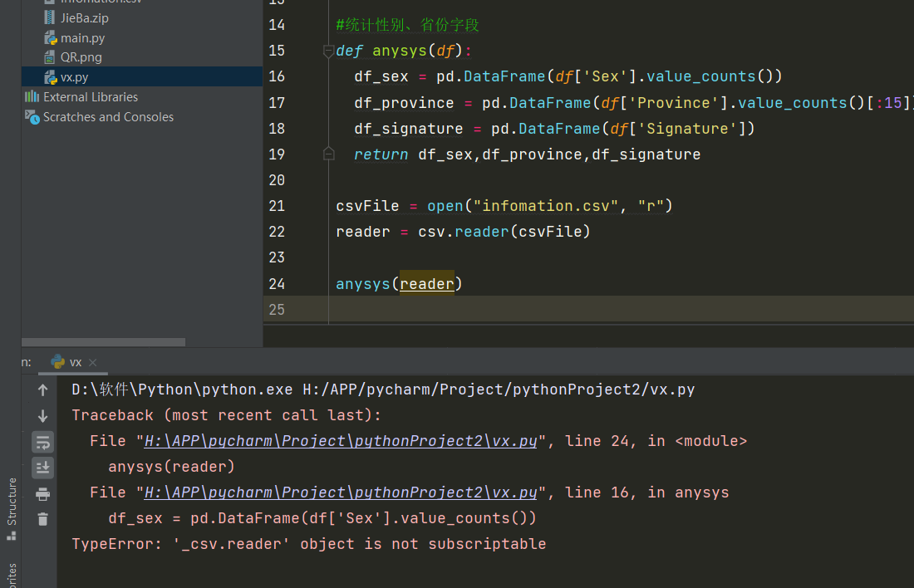Open main.py in the project tree

[x=81, y=38]
